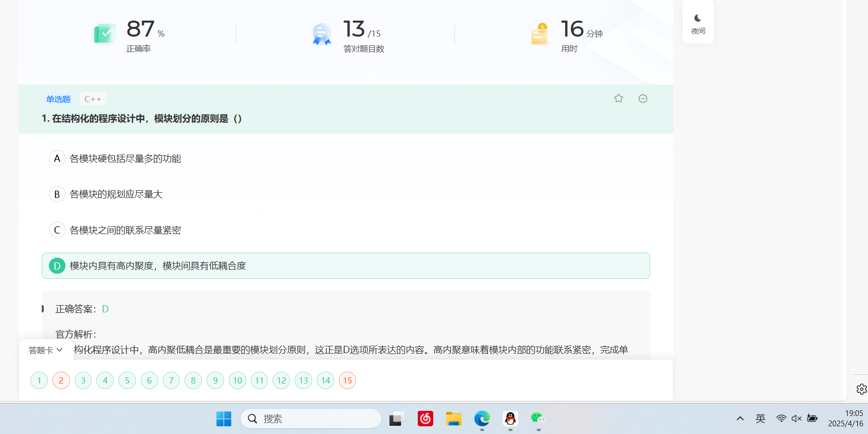Select option C 各模块之间的联系尽量紧密
Viewport: 868px width, 434px height.
(346, 230)
